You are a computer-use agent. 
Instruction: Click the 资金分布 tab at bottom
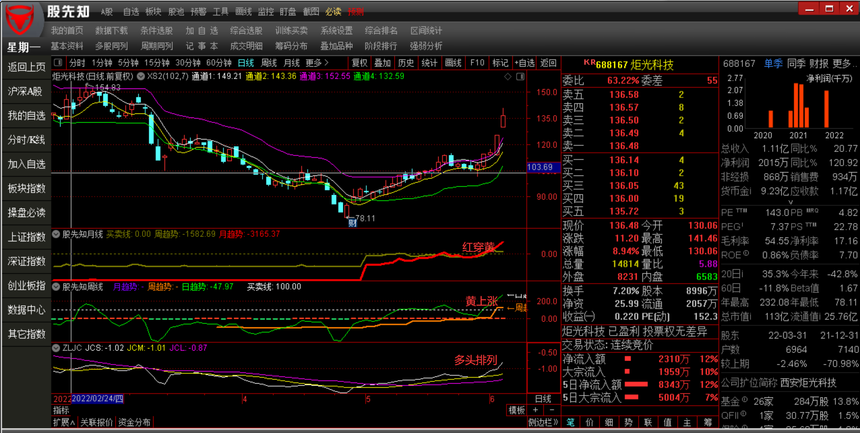(x=134, y=422)
